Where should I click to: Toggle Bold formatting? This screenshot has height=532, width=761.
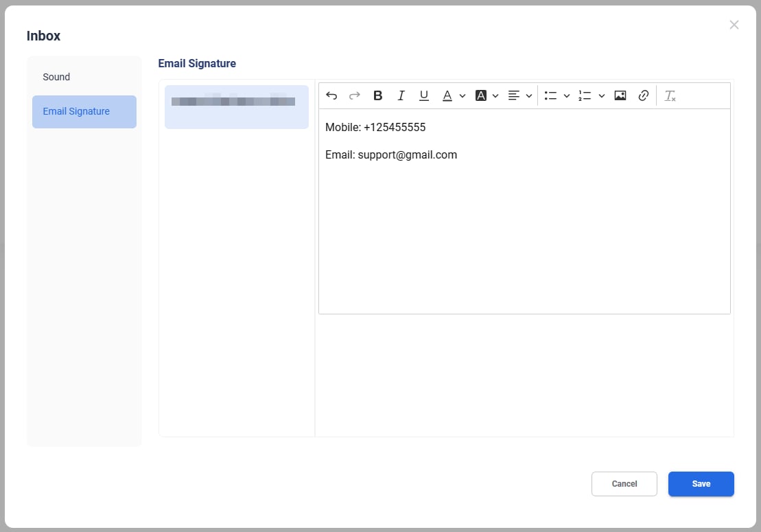pyautogui.click(x=377, y=96)
